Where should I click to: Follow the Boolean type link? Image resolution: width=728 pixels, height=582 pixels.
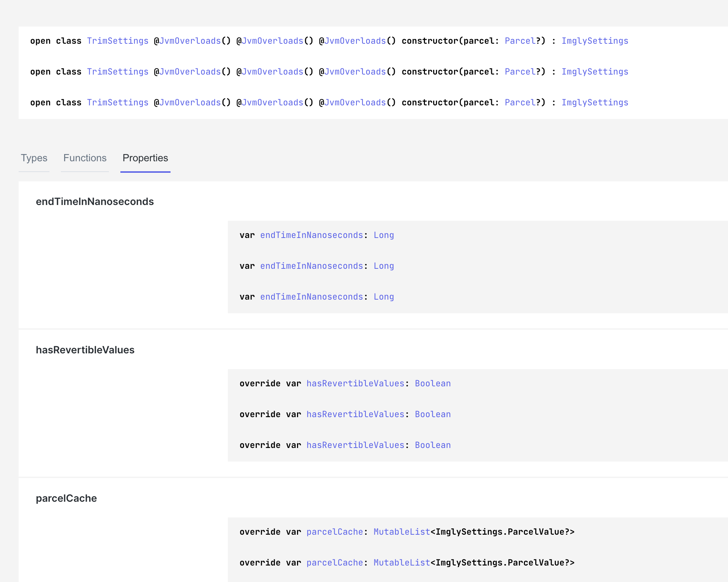tap(433, 383)
